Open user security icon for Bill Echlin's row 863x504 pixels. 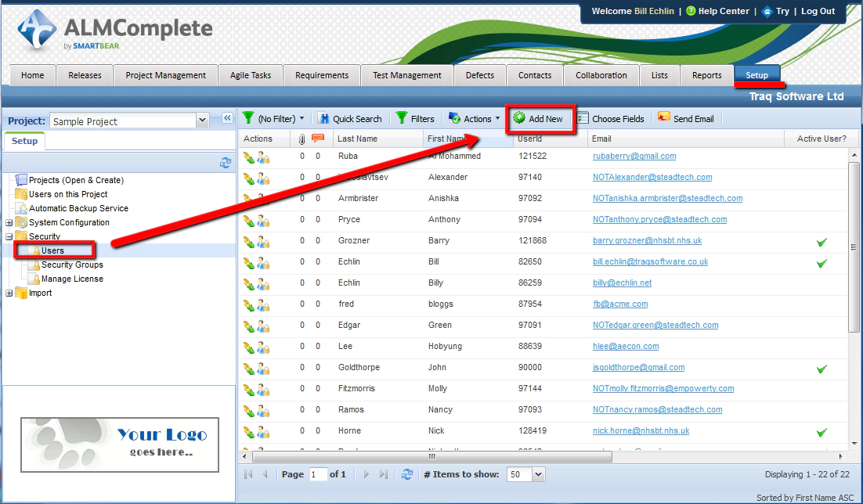coord(262,261)
